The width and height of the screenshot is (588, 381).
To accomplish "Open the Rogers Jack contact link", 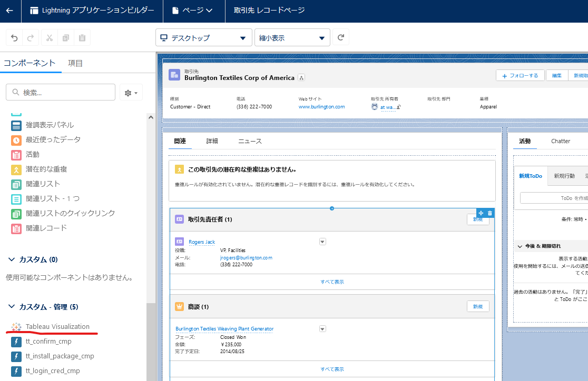I will [x=202, y=242].
